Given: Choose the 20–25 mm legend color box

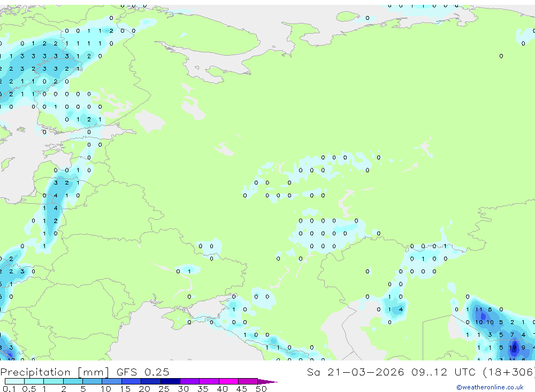Looking at the screenshot, I should tap(151, 381).
